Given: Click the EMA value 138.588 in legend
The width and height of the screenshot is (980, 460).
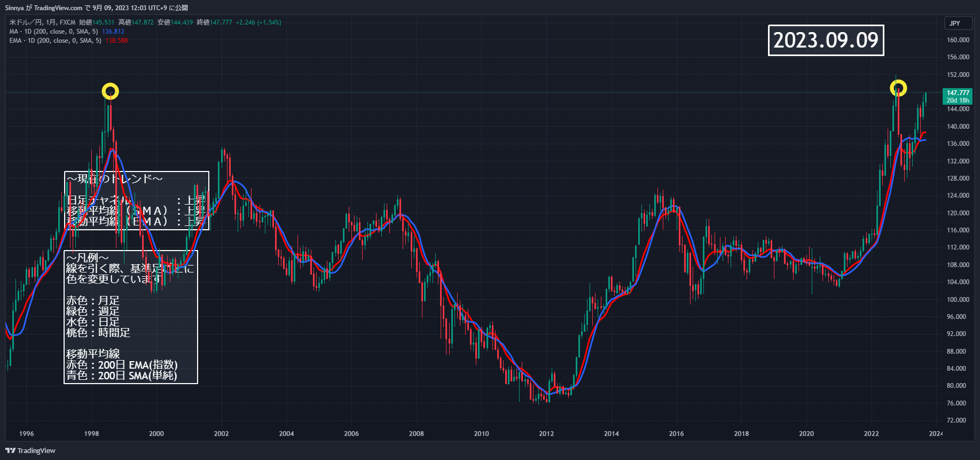Looking at the screenshot, I should pos(116,41).
